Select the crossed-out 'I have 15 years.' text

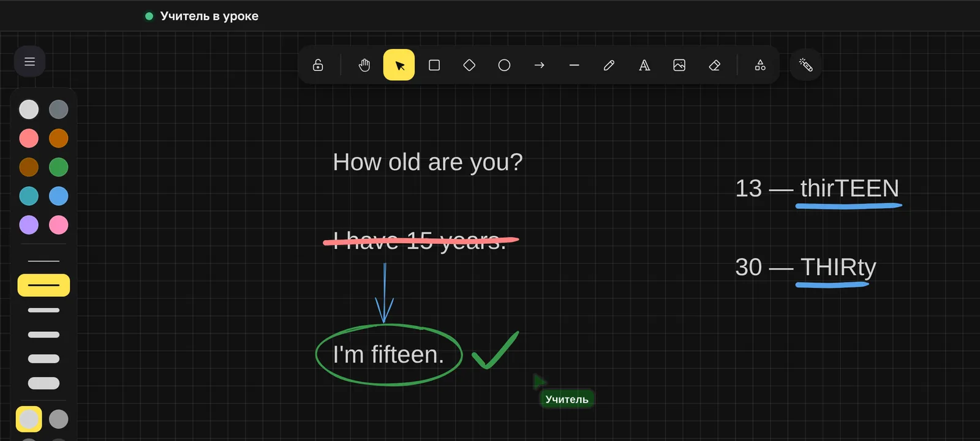pyautogui.click(x=420, y=241)
